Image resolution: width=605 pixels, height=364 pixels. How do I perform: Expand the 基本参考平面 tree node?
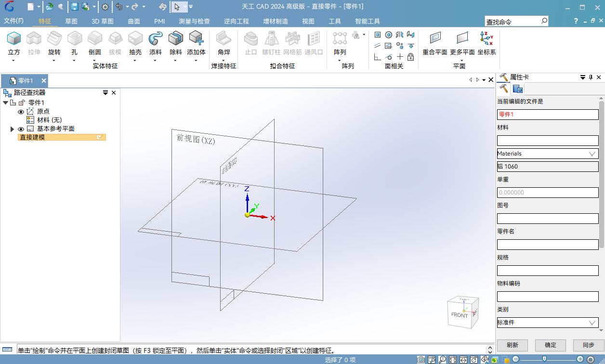(13, 129)
